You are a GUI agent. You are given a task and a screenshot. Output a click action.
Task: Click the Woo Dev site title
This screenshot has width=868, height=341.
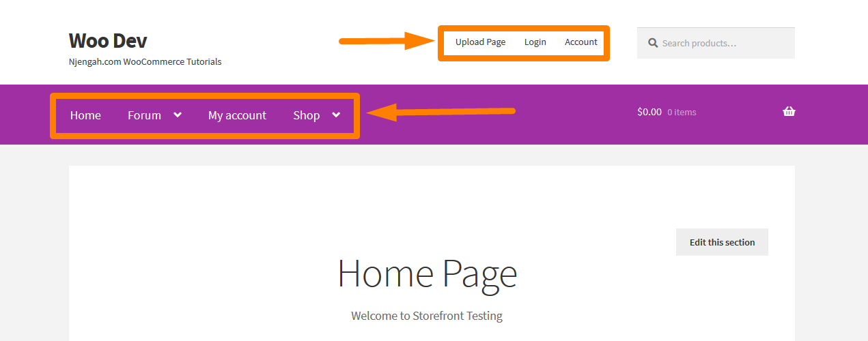click(x=108, y=41)
